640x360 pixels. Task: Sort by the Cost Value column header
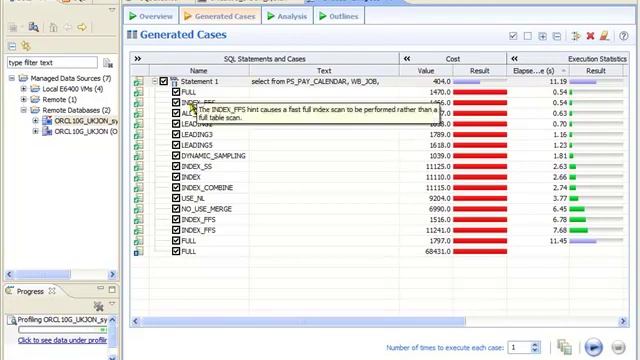pos(426,71)
